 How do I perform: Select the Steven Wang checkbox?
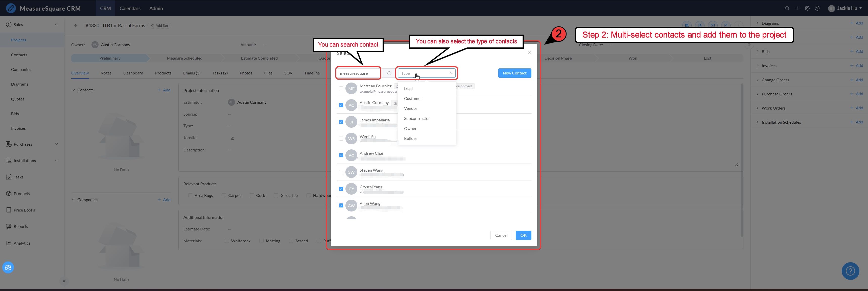(341, 172)
